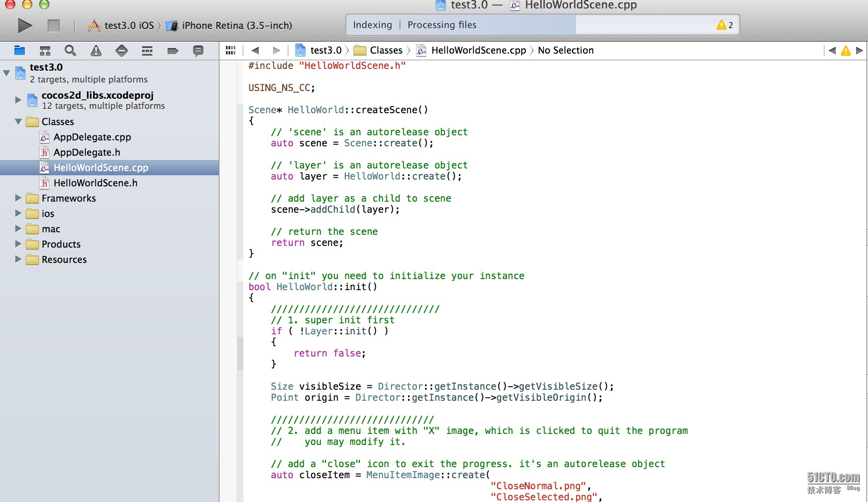The height and width of the screenshot is (502, 868).
Task: Expand the Products folder
Action: (x=18, y=244)
